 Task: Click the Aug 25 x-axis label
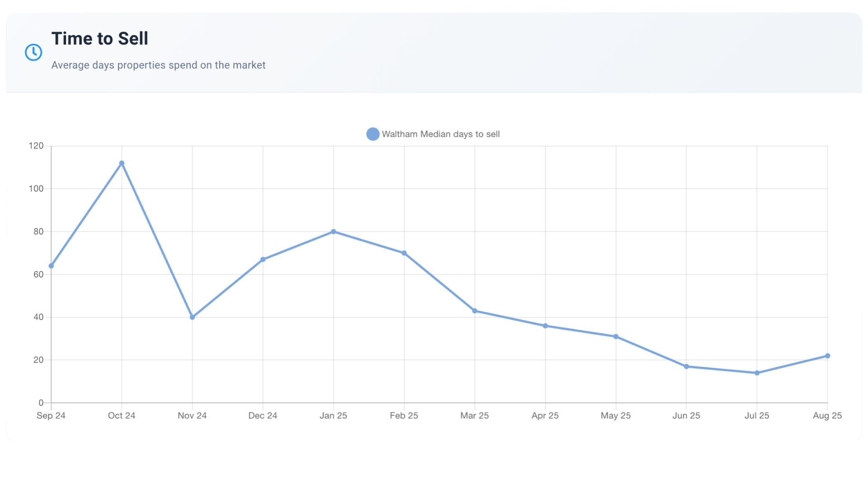[827, 416]
